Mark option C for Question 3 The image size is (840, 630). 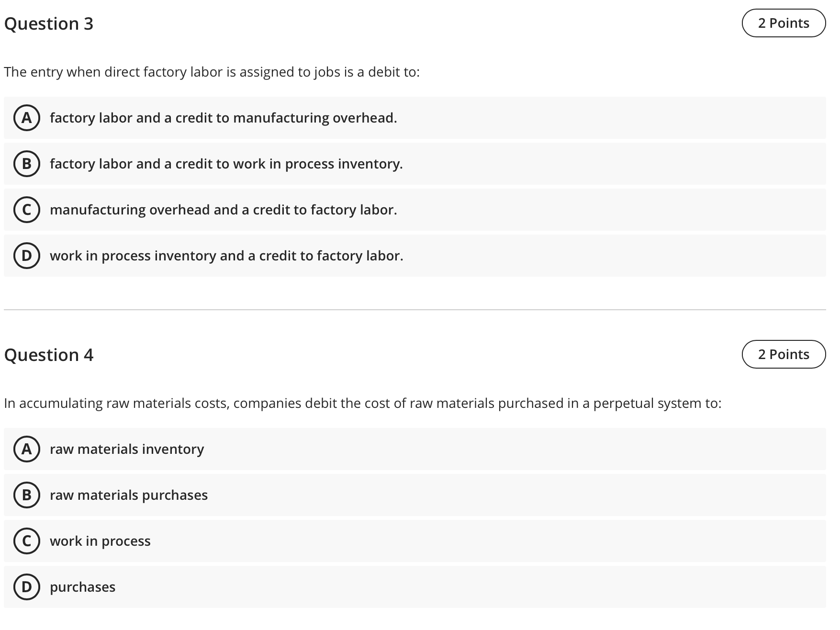pos(27,210)
